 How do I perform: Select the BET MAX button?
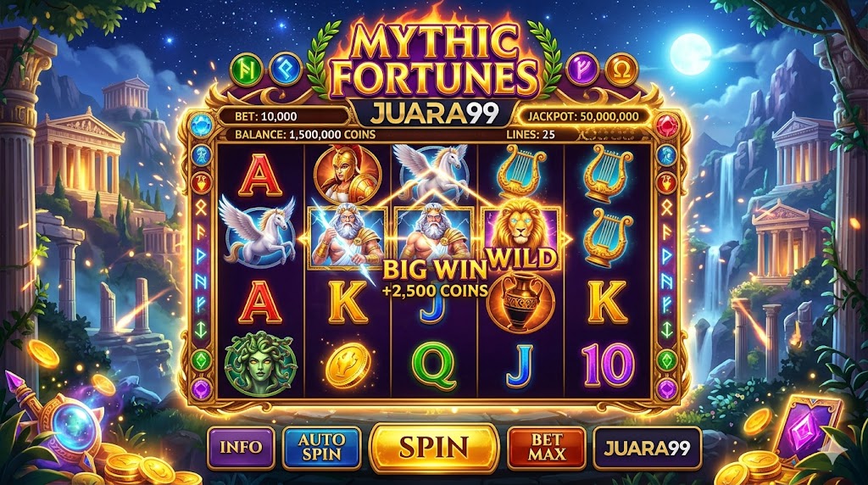coord(546,448)
